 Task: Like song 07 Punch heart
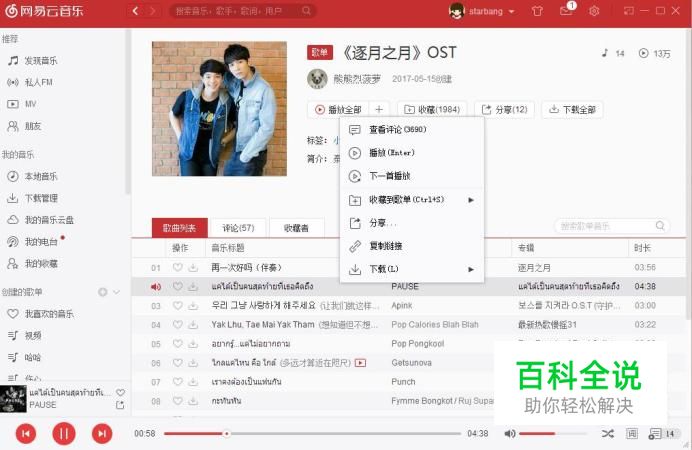177,382
